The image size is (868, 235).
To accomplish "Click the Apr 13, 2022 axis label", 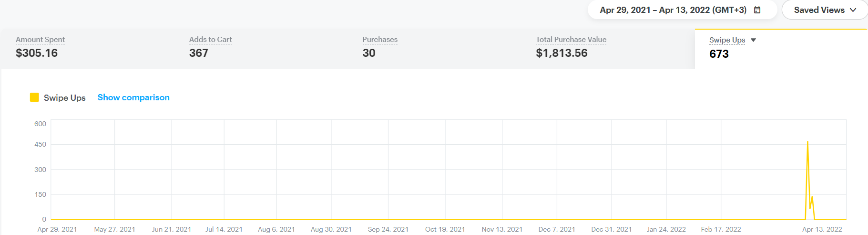I will pyautogui.click(x=822, y=229).
